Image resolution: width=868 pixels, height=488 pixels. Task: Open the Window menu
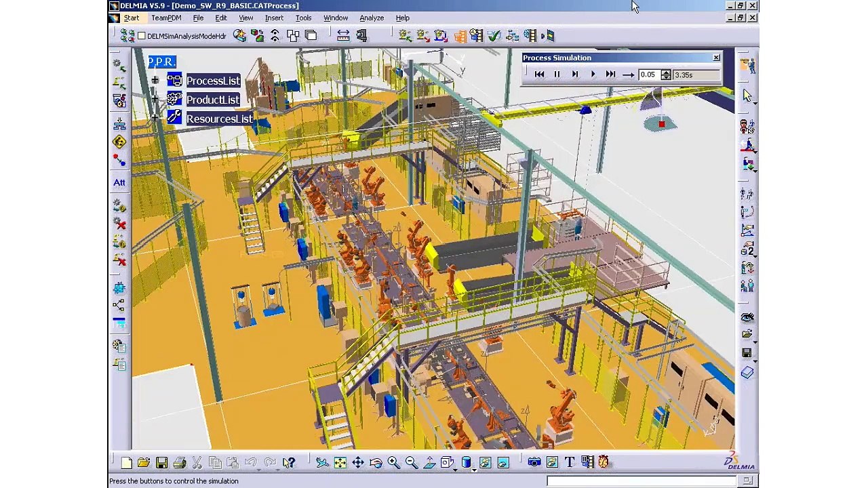pyautogui.click(x=336, y=18)
